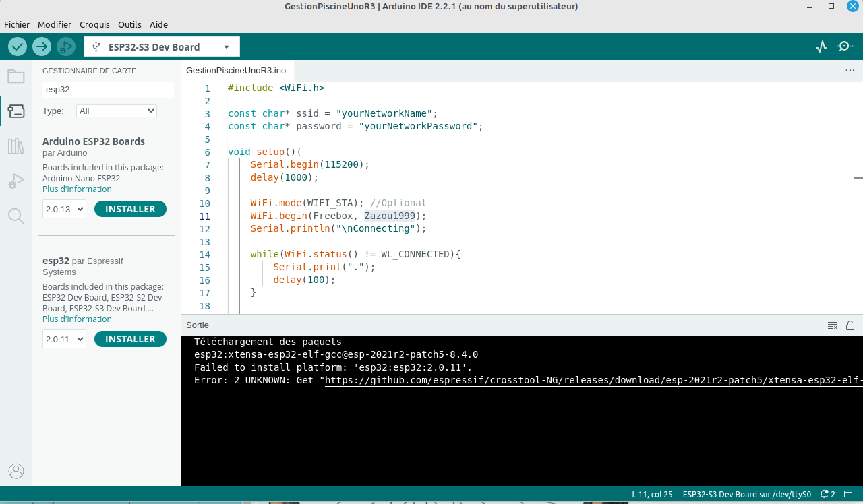Screen dimensions: 863x504
Task: Click the L 11, col 25 cursor position
Action: (652, 494)
